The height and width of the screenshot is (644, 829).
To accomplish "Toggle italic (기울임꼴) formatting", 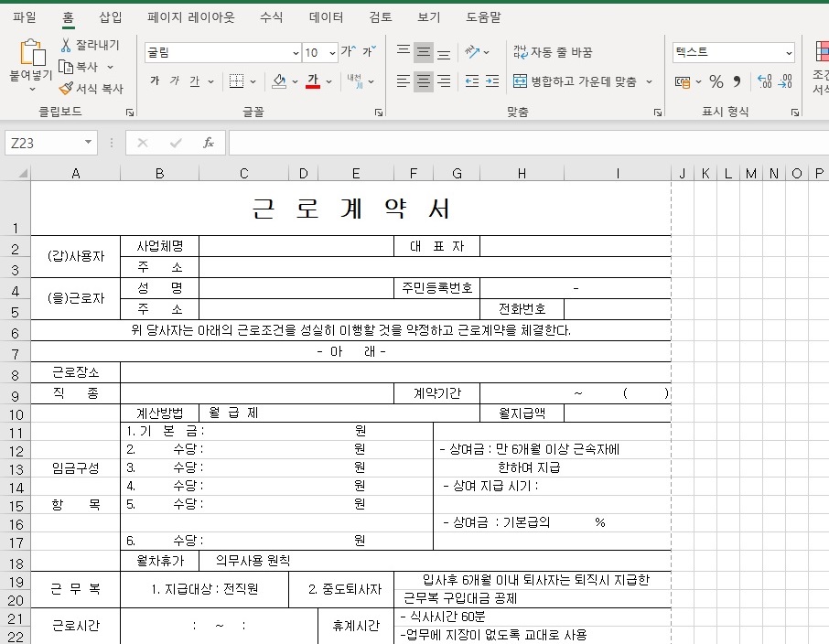I will click(175, 80).
